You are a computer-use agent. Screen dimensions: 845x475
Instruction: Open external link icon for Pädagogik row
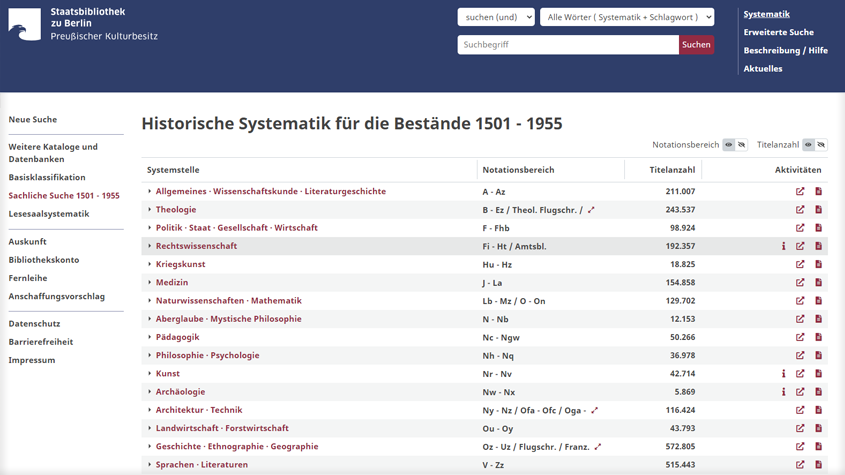click(x=800, y=337)
